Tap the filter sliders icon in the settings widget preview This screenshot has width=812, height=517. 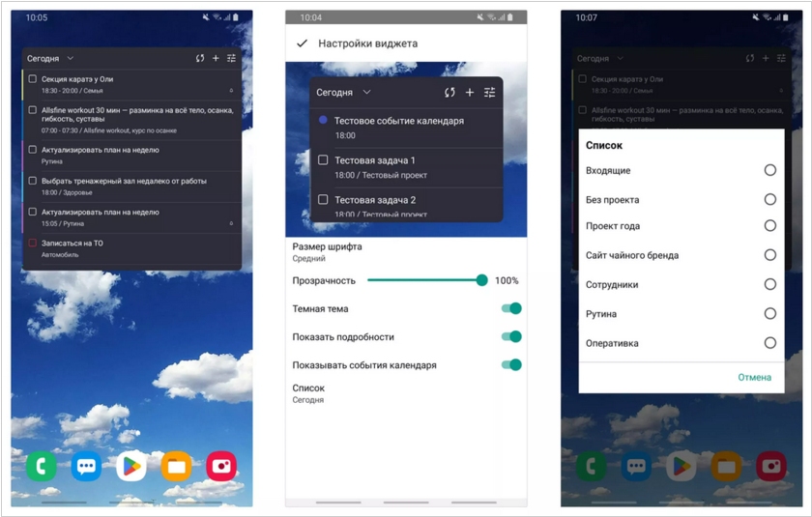(x=490, y=93)
